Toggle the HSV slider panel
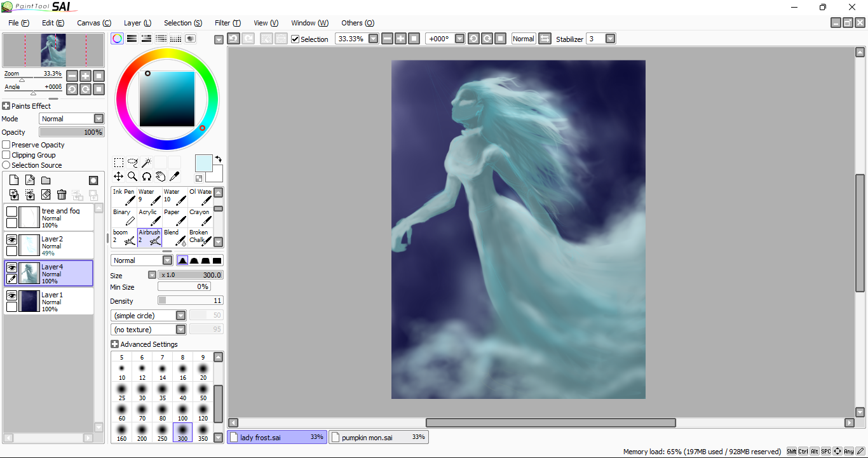This screenshot has height=458, width=868. tap(146, 39)
